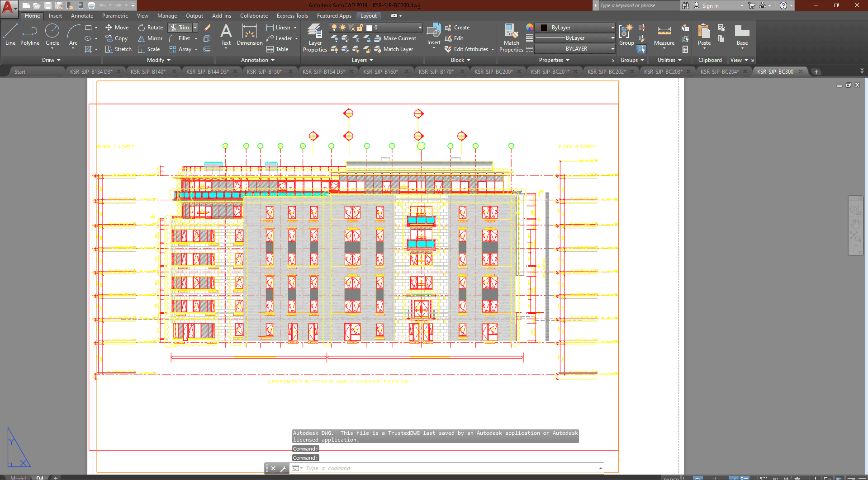Open the Trim tool dropdown arrow

[x=195, y=28]
